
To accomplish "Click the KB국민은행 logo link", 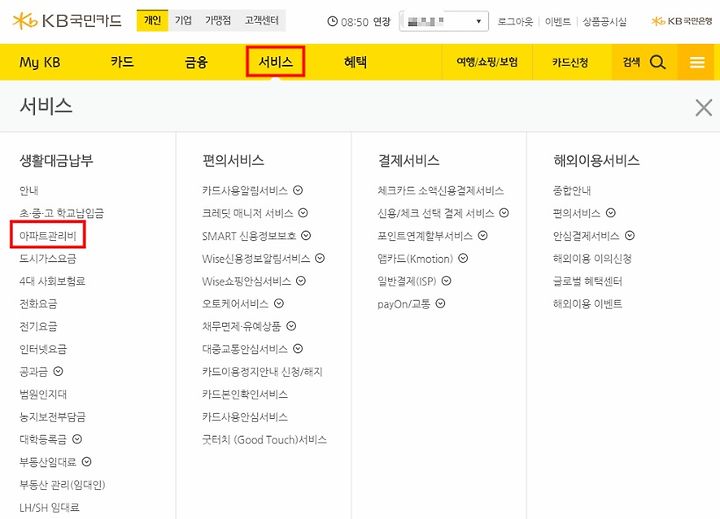I will [x=682, y=21].
